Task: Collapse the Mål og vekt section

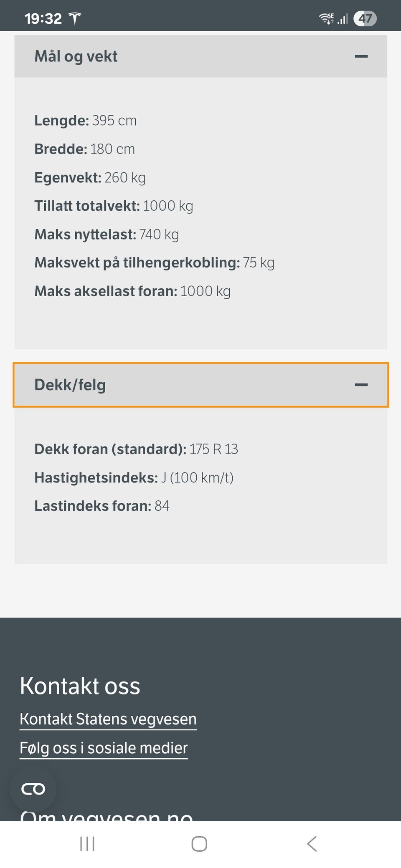Action: click(200, 56)
